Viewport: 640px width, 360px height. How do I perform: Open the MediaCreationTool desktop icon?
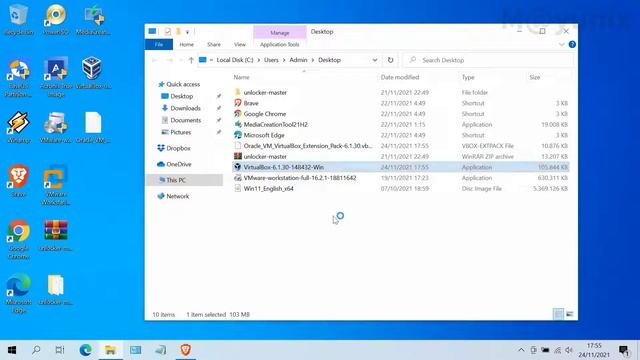coord(93,19)
